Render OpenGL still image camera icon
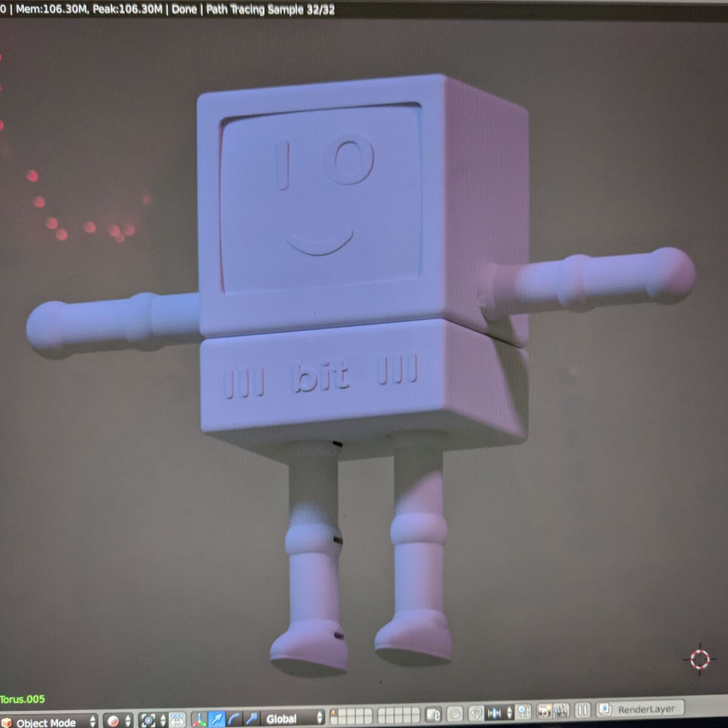 [x=544, y=711]
